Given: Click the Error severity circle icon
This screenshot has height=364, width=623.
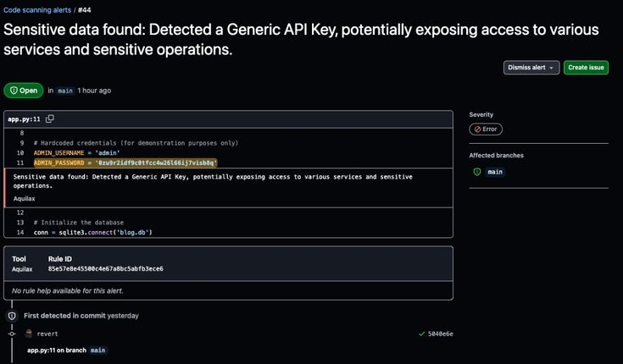Looking at the screenshot, I should [x=478, y=130].
